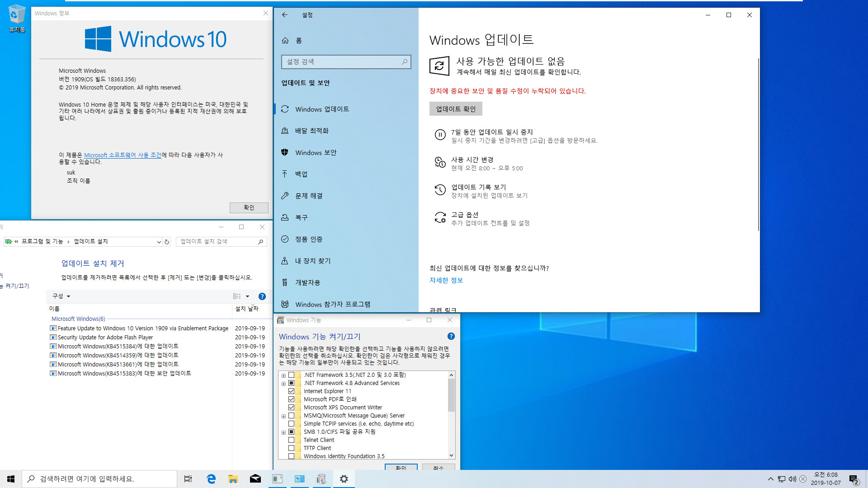Click the help icon in Windows 기능 window
This screenshot has height=488, width=868.
coord(451,336)
